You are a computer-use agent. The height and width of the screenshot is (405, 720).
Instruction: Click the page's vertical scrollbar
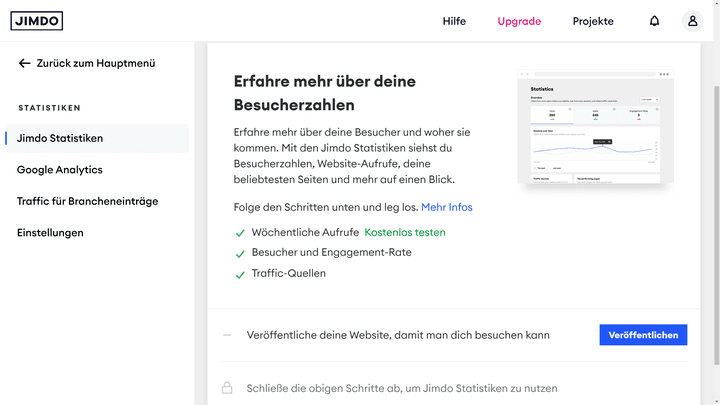coord(717,225)
